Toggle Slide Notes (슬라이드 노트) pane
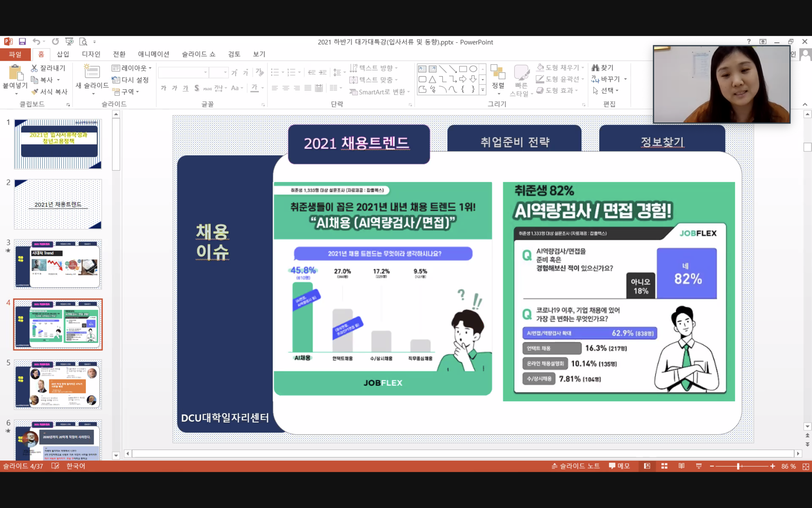 coord(576,466)
